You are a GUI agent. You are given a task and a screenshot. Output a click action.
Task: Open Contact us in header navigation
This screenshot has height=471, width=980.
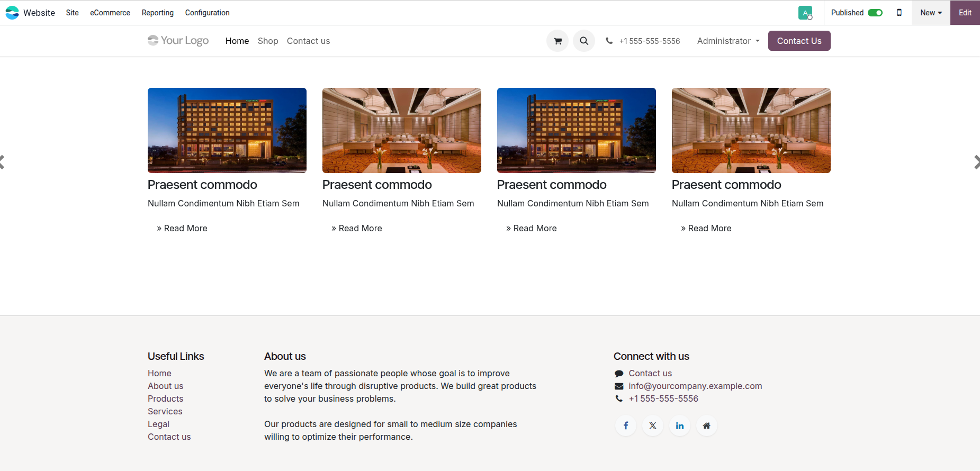pyautogui.click(x=308, y=41)
